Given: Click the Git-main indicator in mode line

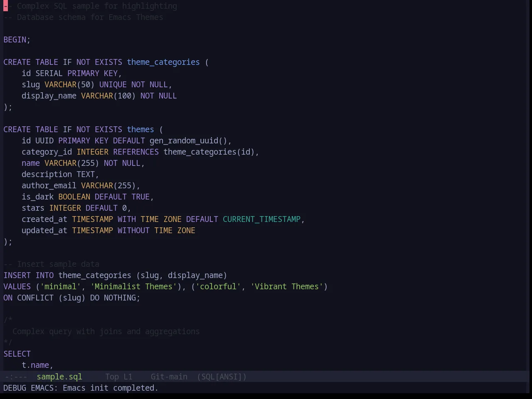Looking at the screenshot, I should [169, 377].
